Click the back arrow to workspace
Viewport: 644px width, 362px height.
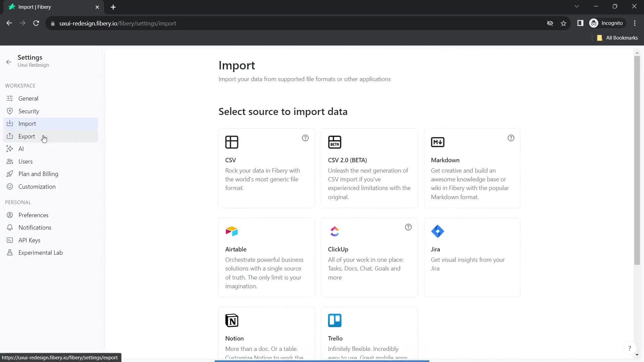[8, 61]
